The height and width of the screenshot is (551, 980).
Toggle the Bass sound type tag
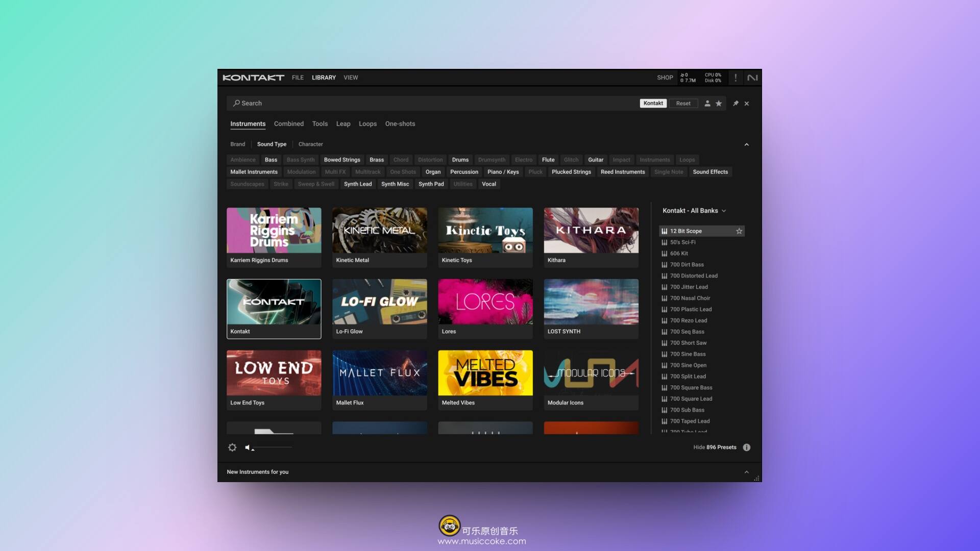coord(271,160)
